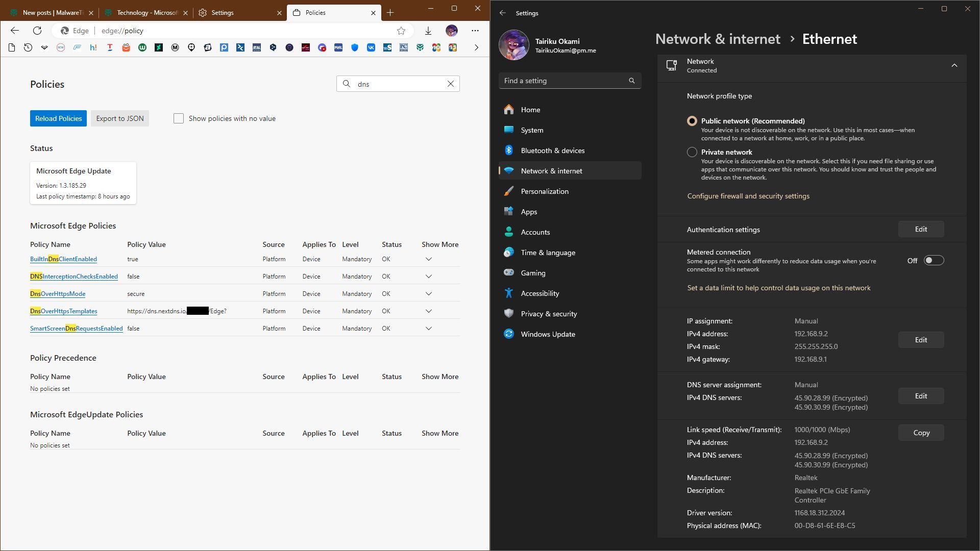This screenshot has height=551, width=980.
Task: Click the Find a setting search box
Action: click(x=564, y=81)
